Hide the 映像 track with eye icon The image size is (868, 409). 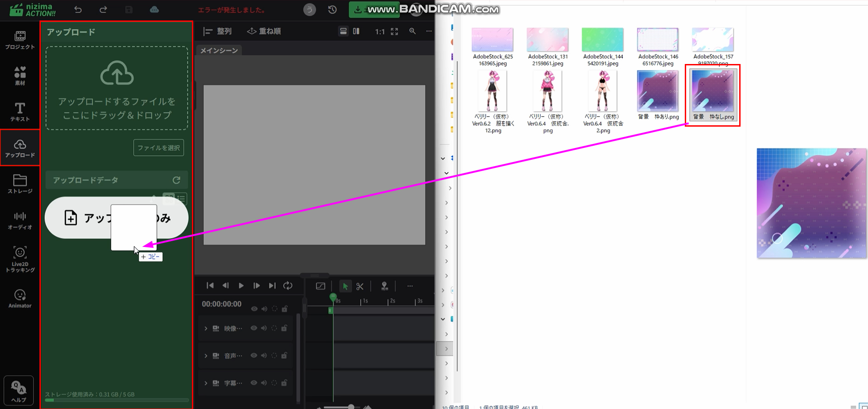(254, 328)
